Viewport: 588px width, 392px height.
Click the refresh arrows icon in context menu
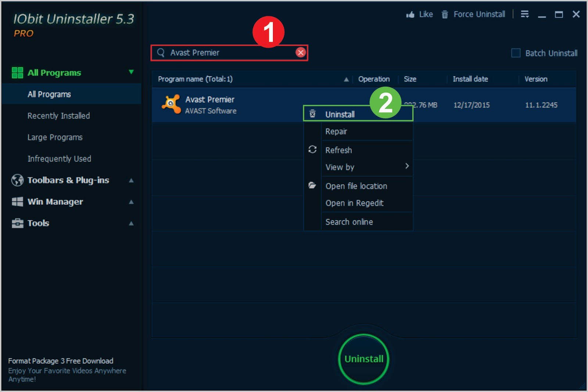(x=312, y=149)
